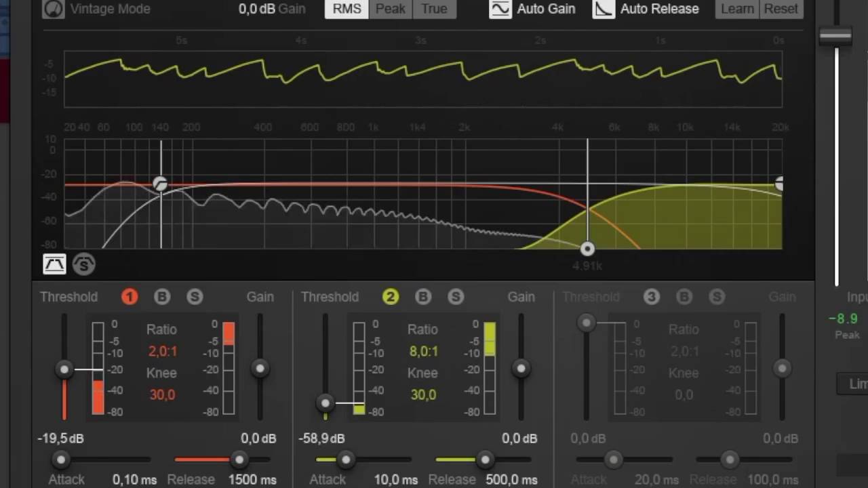The height and width of the screenshot is (488, 868).
Task: Click the Reset button
Action: tap(781, 9)
